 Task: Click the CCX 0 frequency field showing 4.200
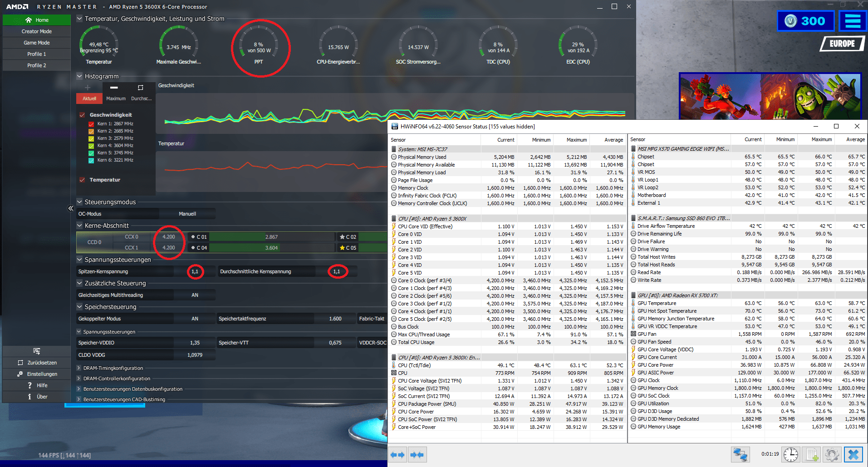169,237
